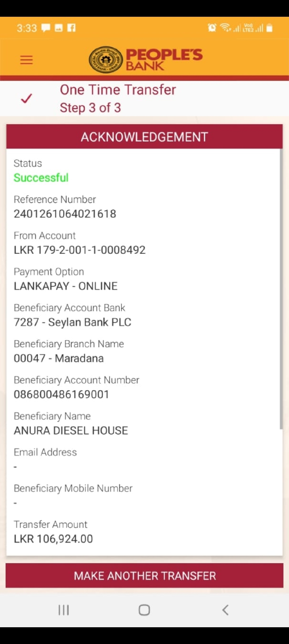Tap the alarm clock status icon
Viewport: 289px width, 644px height.
coord(212,28)
